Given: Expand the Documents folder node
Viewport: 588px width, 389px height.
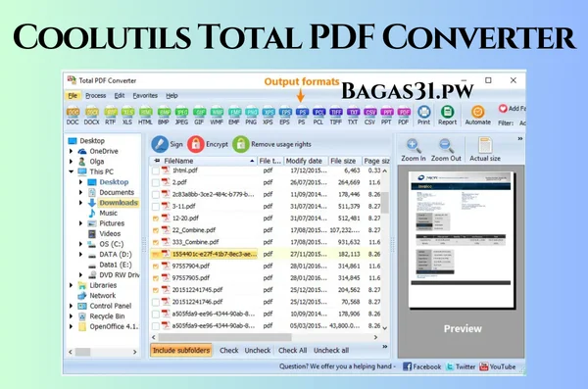Looking at the screenshot, I should tap(80, 192).
